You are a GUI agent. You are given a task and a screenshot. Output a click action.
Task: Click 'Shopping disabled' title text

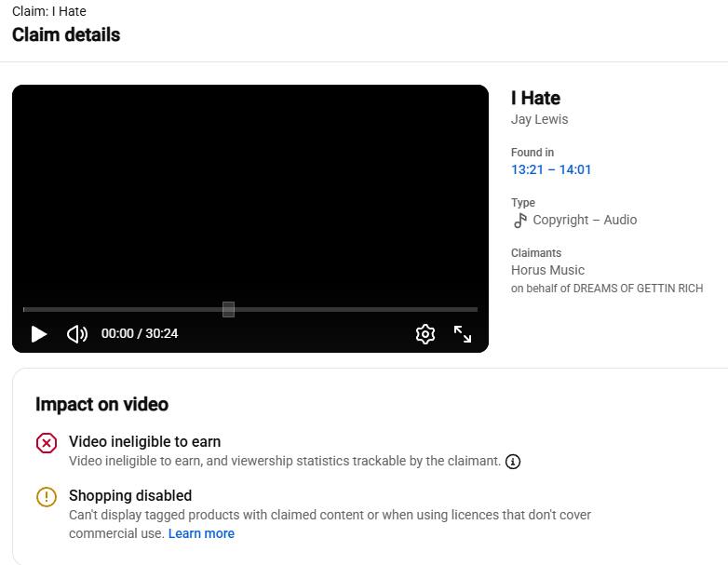130,495
